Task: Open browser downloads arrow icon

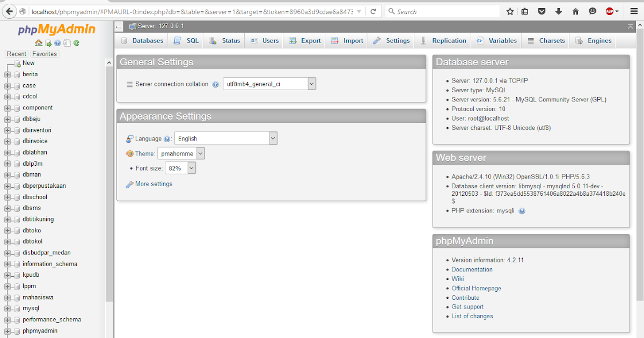Action: point(559,11)
